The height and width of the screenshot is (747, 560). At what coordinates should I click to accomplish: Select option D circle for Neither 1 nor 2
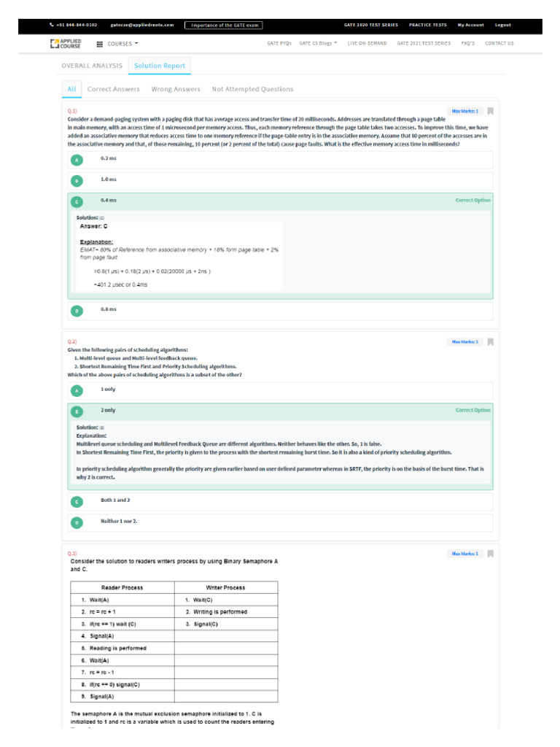77,522
